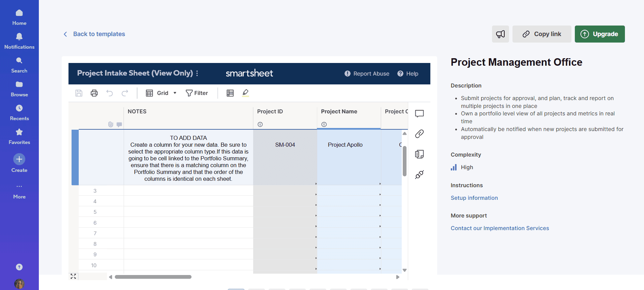Screen dimensions: 644x290
Task: Click the print icon in toolbar
Action: (x=94, y=93)
